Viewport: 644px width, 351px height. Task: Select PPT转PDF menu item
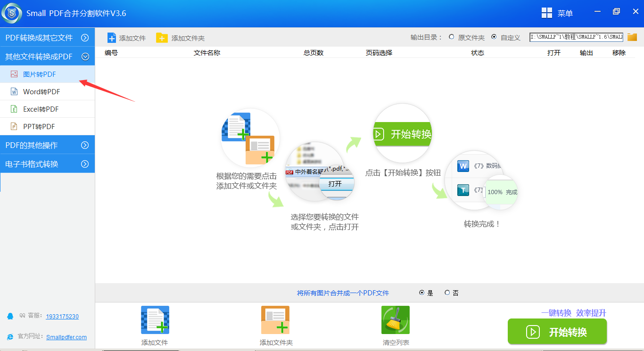(x=47, y=126)
